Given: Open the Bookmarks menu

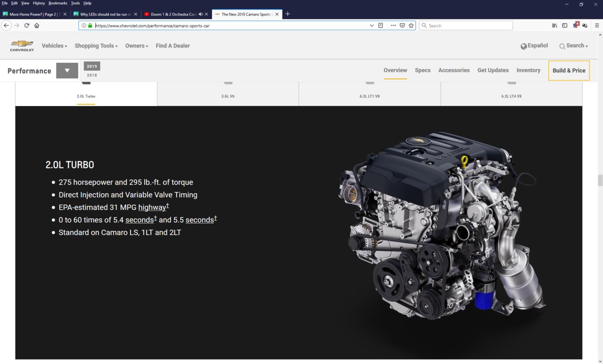Looking at the screenshot, I should [x=58, y=3].
